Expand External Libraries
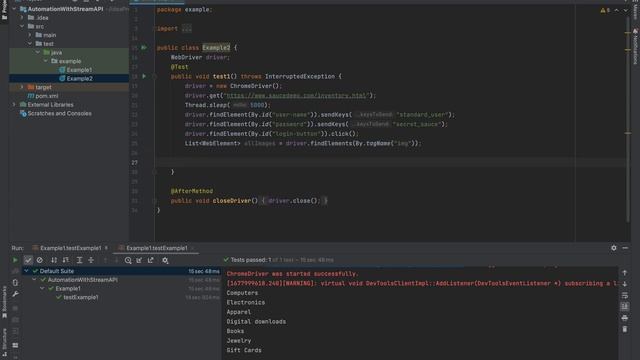 (x=14, y=104)
